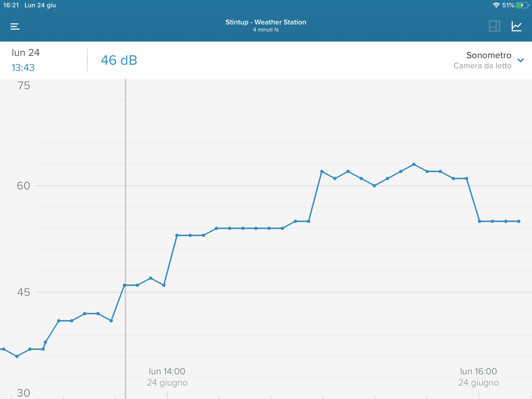Select the graph chart view icon
532x399 pixels.
point(516,26)
